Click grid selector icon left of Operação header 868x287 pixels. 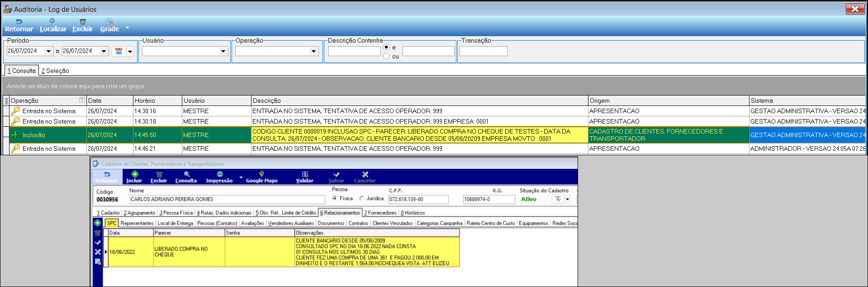point(6,100)
